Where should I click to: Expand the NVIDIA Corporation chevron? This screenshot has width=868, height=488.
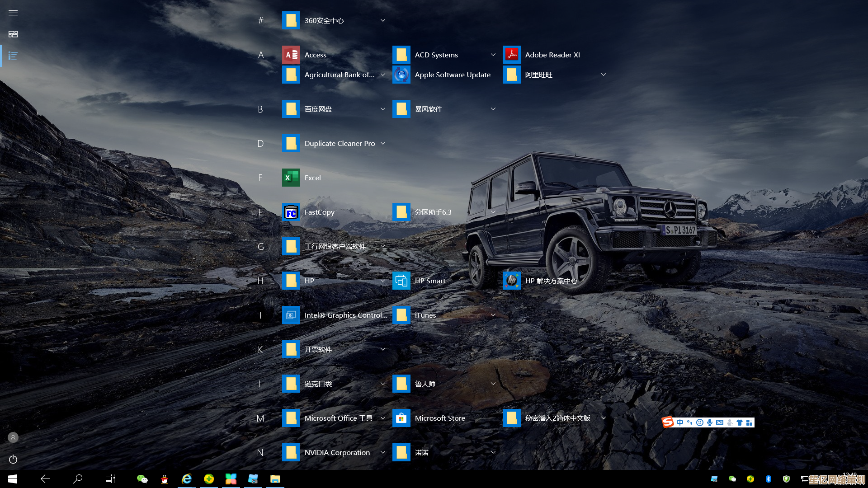pos(383,452)
